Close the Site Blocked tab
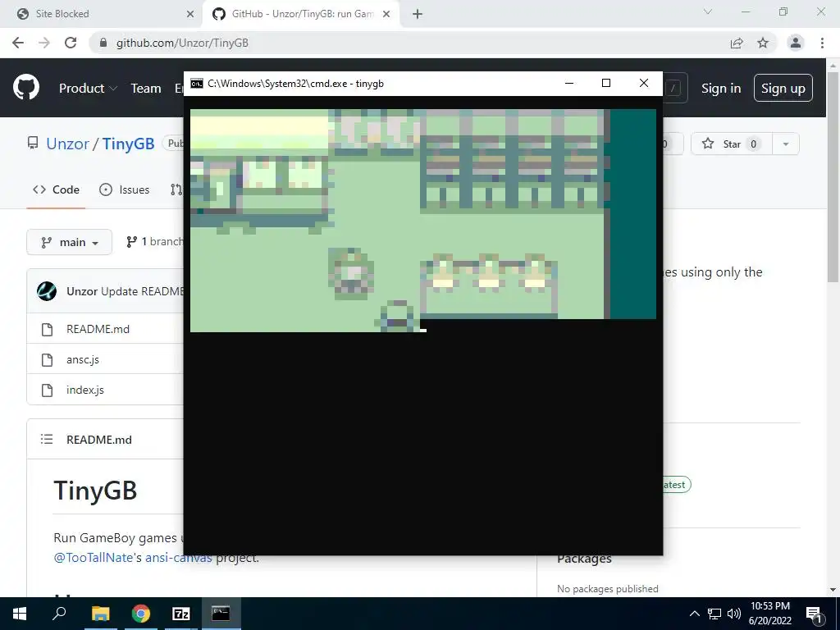 (x=190, y=14)
